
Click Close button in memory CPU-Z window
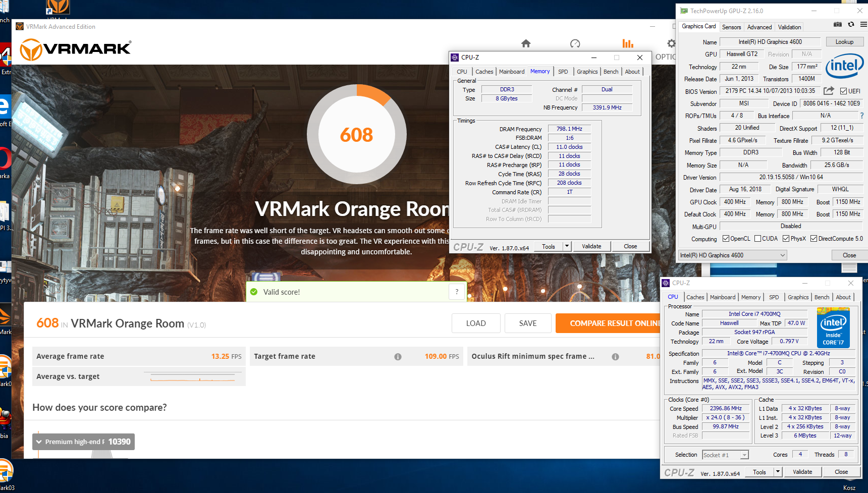click(x=630, y=246)
